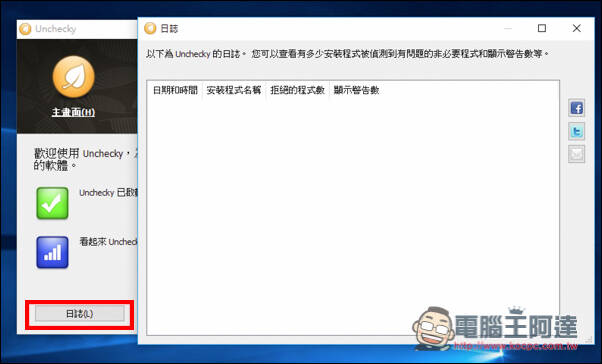The width and height of the screenshot is (602, 364).
Task: Click the Twitter share icon
Action: [x=576, y=131]
